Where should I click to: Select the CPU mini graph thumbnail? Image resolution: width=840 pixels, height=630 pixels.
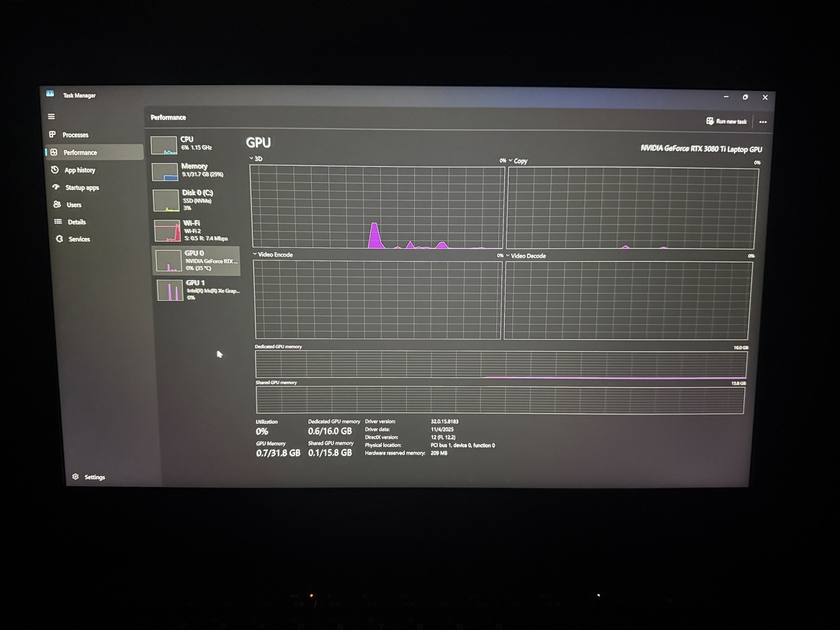pyautogui.click(x=164, y=145)
